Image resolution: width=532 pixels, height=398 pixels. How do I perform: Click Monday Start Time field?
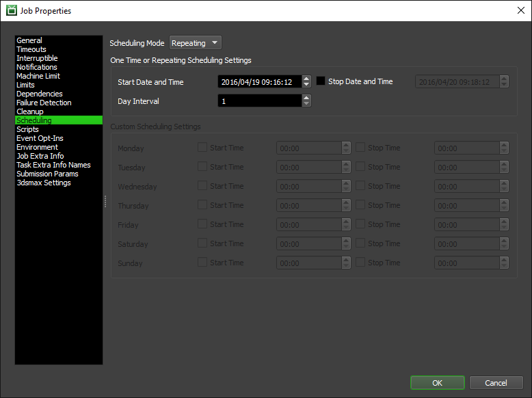[x=309, y=148]
